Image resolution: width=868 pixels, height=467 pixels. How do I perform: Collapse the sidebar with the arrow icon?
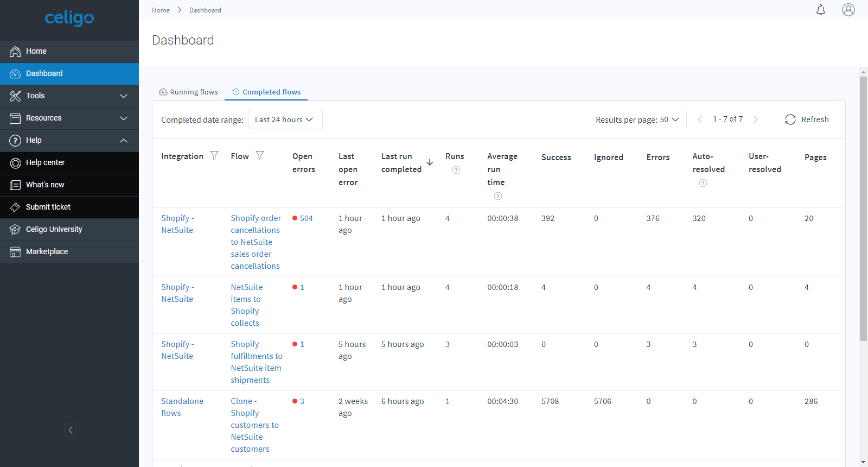click(x=71, y=430)
